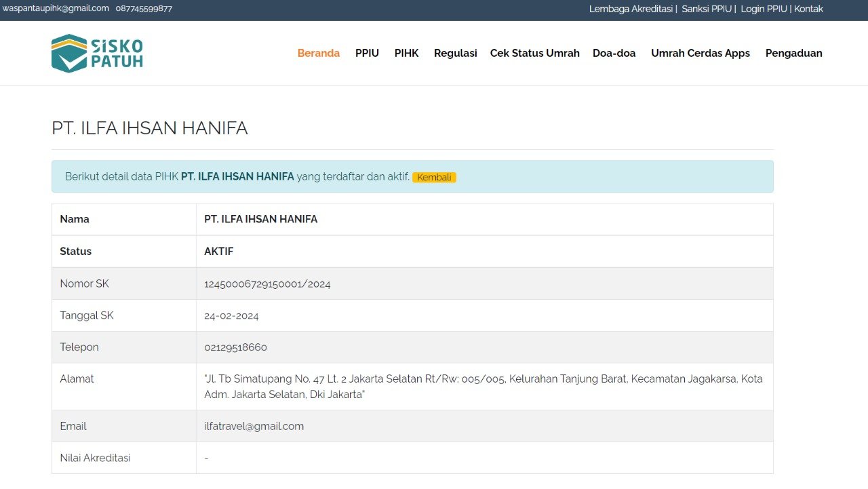The image size is (868, 489).
Task: Click the ilfatravel@gmail.com email value
Action: point(254,426)
